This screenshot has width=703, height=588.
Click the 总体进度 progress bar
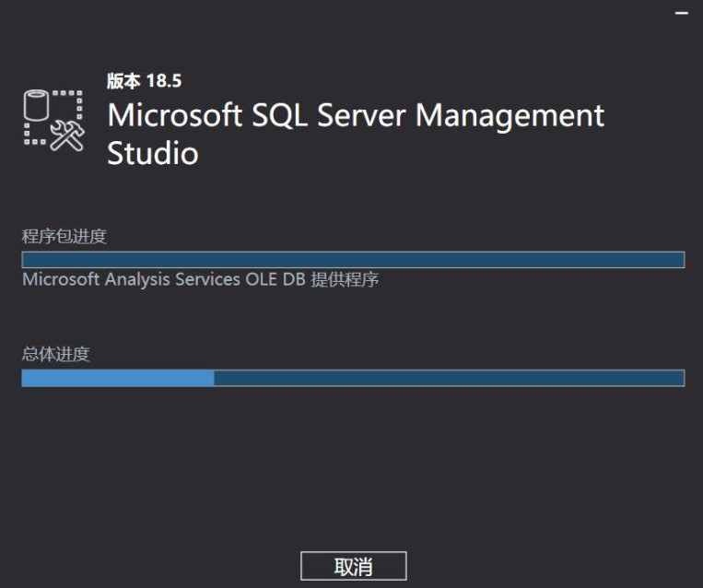[353, 378]
